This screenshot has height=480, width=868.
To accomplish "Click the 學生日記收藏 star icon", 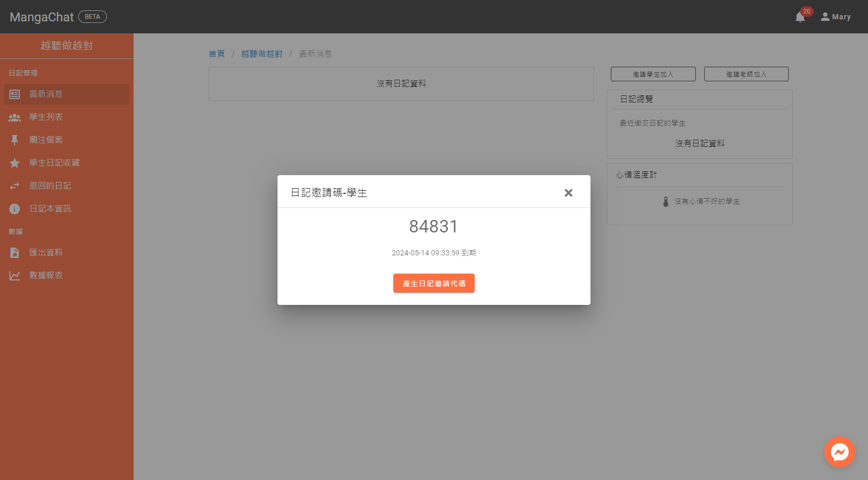I will (15, 163).
